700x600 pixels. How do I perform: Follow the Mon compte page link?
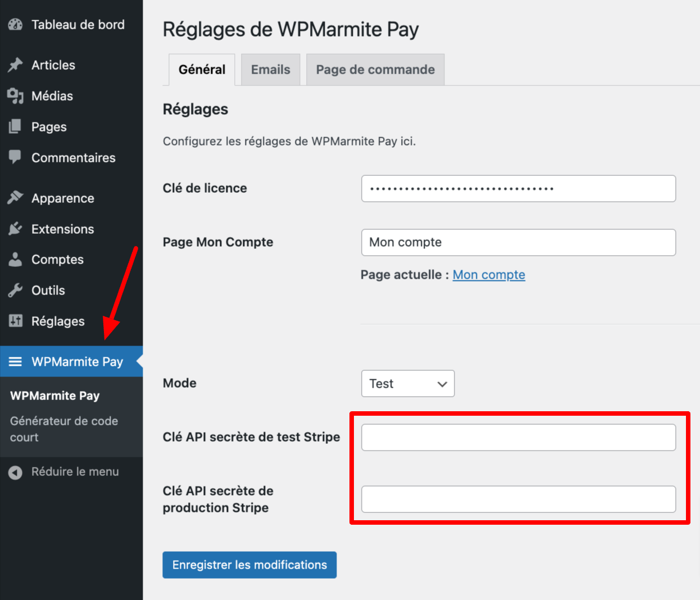tap(489, 275)
